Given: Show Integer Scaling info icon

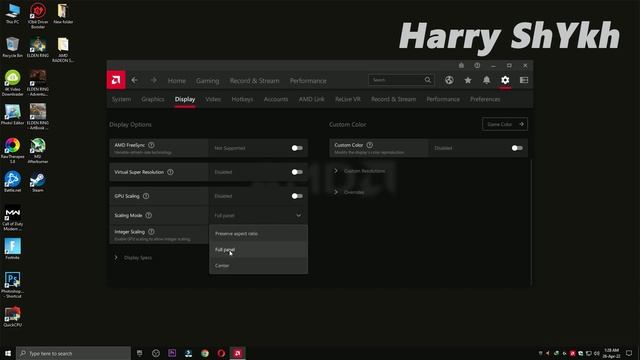Looking at the screenshot, I should click(151, 231).
